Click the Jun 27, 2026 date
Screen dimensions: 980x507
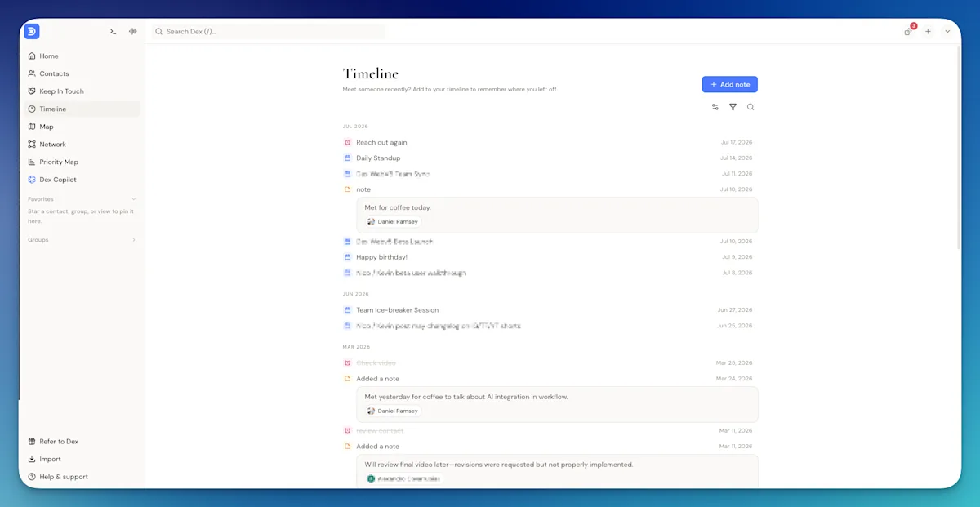pyautogui.click(x=735, y=310)
